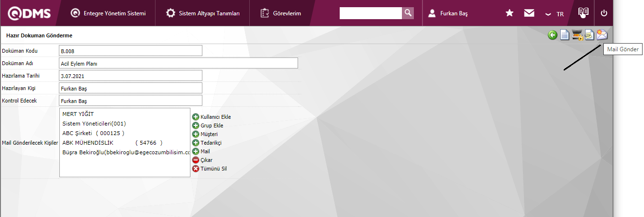This screenshot has width=644, height=217.
Task: Click Tedarikçi link text
Action: pos(211,143)
